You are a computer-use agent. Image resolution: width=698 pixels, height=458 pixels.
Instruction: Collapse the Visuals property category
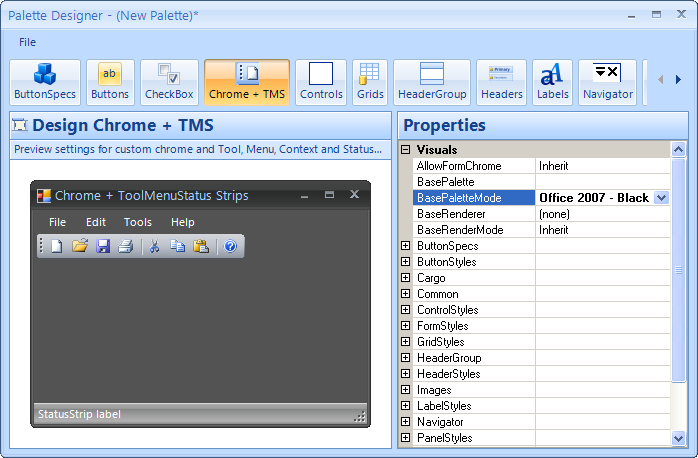click(406, 150)
